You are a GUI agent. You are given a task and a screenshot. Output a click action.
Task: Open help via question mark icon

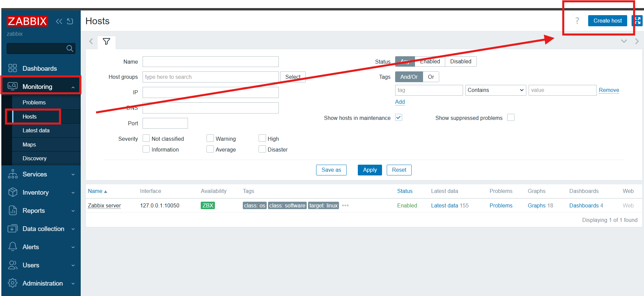pos(577,21)
